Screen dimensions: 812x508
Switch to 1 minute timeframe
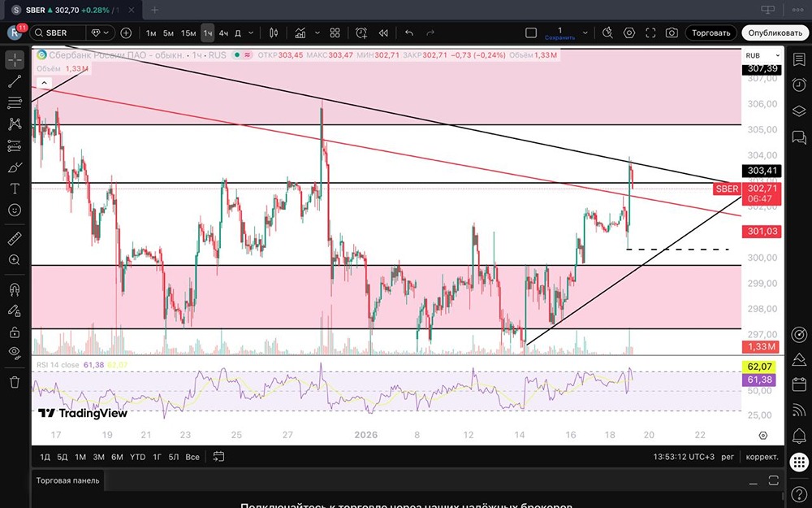point(151,33)
